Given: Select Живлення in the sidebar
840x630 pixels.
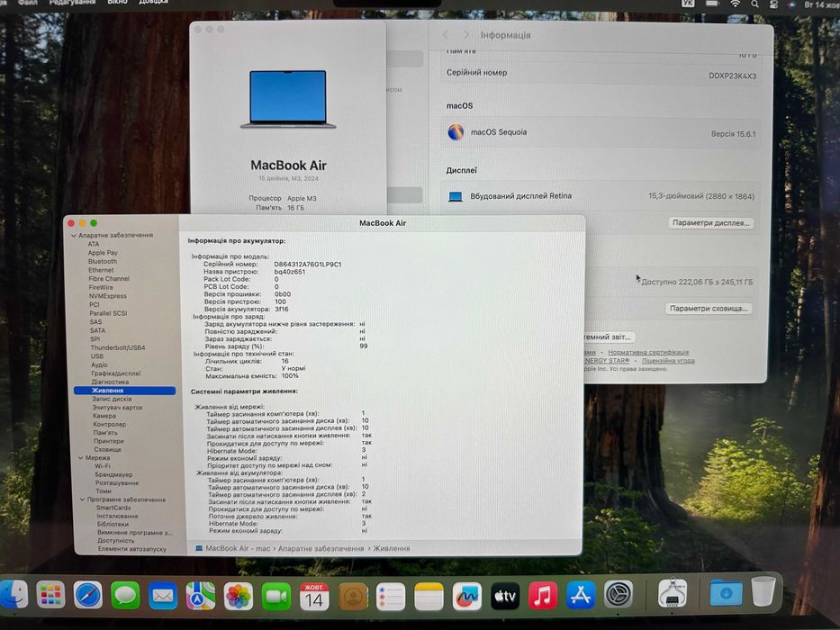Looking at the screenshot, I should click(x=125, y=391).
